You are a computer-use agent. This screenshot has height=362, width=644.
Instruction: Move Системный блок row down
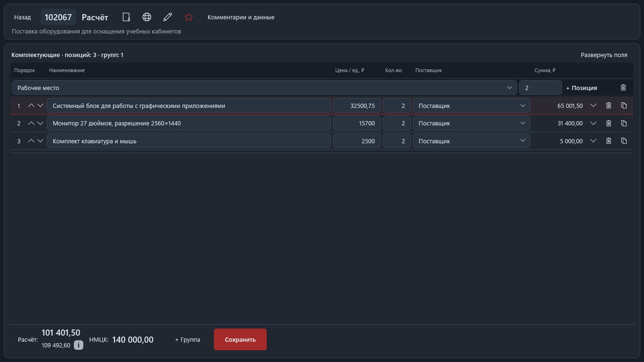[x=40, y=106]
